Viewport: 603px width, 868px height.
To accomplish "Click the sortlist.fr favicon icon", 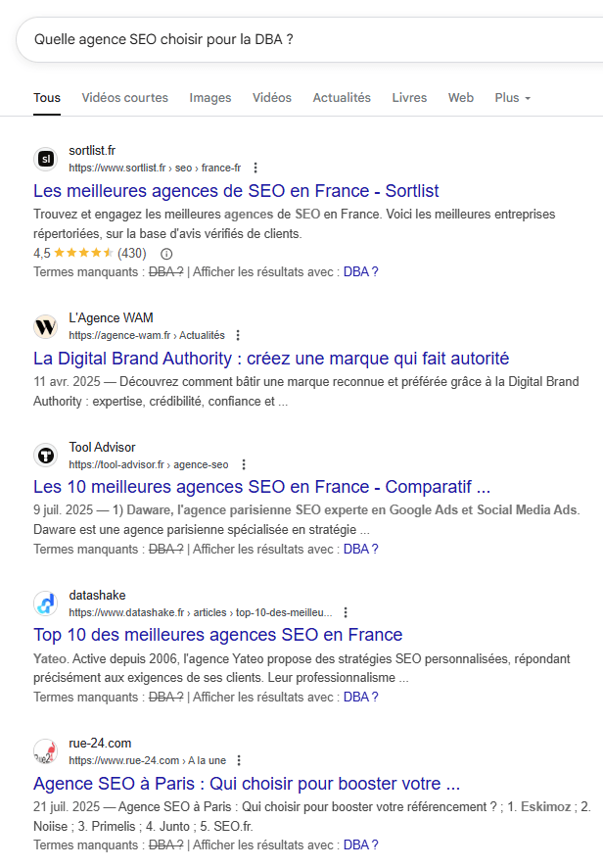I will (46, 159).
